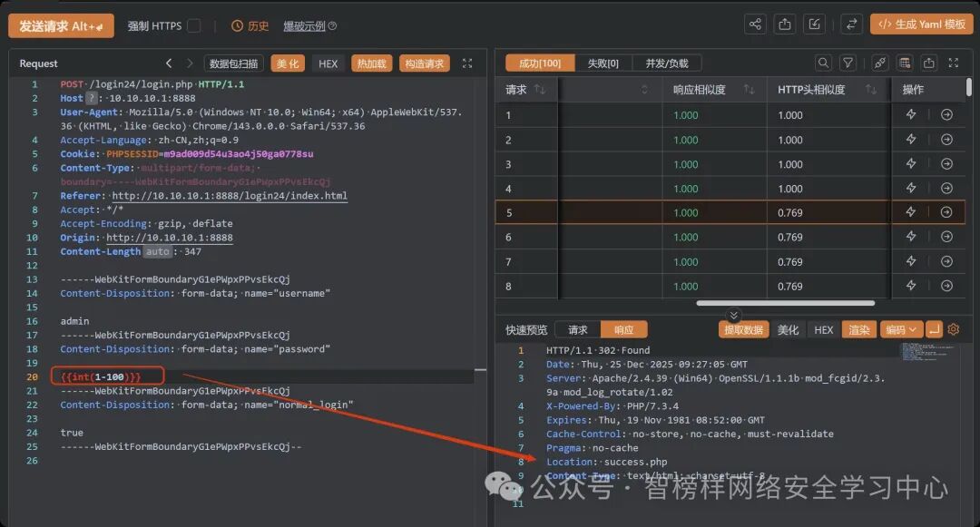Click the line-wrap return icon beside 编码
Viewport: 980px width, 527px height.
coord(934,329)
